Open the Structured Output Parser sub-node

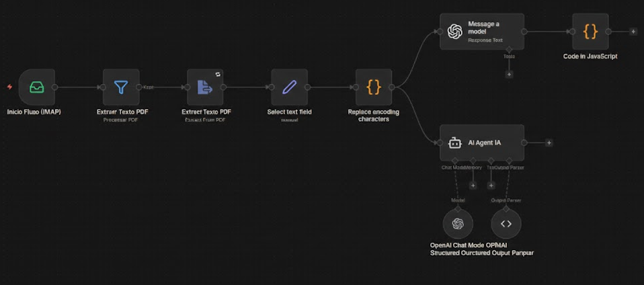506,224
